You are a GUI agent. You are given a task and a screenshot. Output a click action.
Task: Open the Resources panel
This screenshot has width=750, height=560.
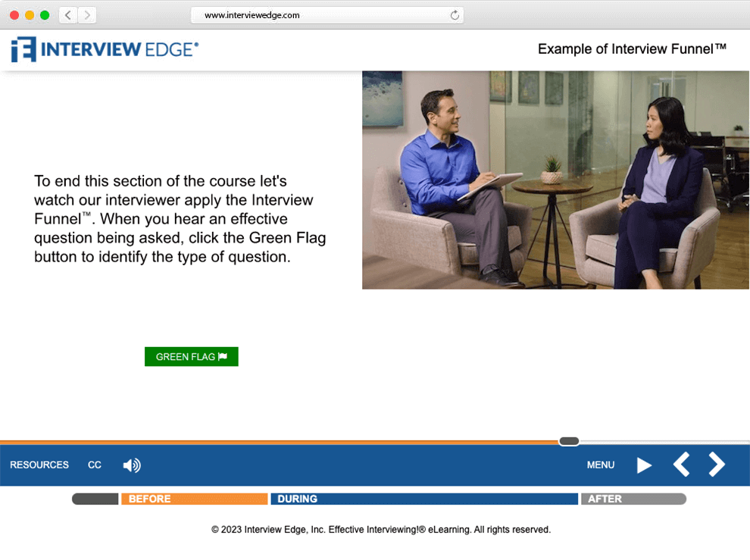(39, 465)
